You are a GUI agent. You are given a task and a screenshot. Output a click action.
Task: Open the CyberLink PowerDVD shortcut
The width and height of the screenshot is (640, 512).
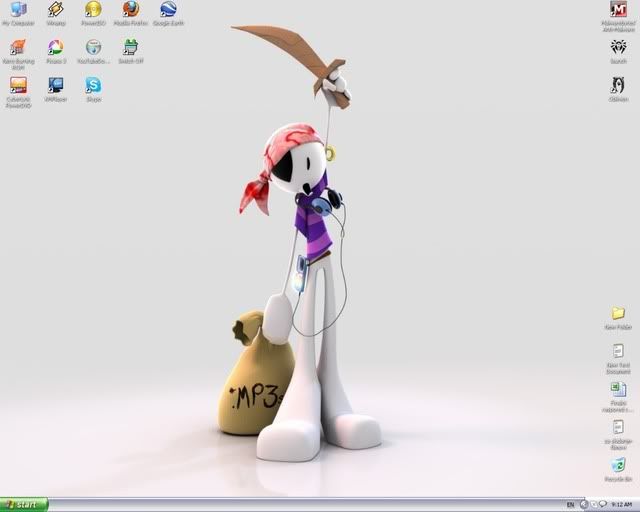click(x=18, y=86)
